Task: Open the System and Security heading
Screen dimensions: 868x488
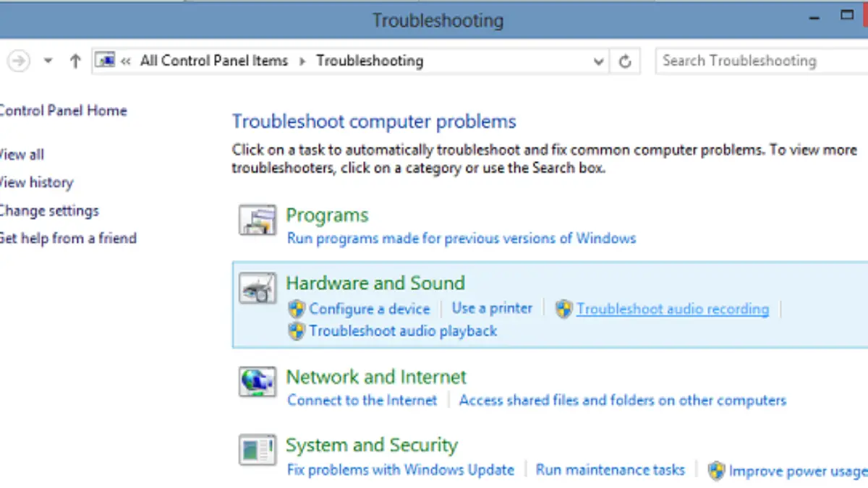Action: 372,445
